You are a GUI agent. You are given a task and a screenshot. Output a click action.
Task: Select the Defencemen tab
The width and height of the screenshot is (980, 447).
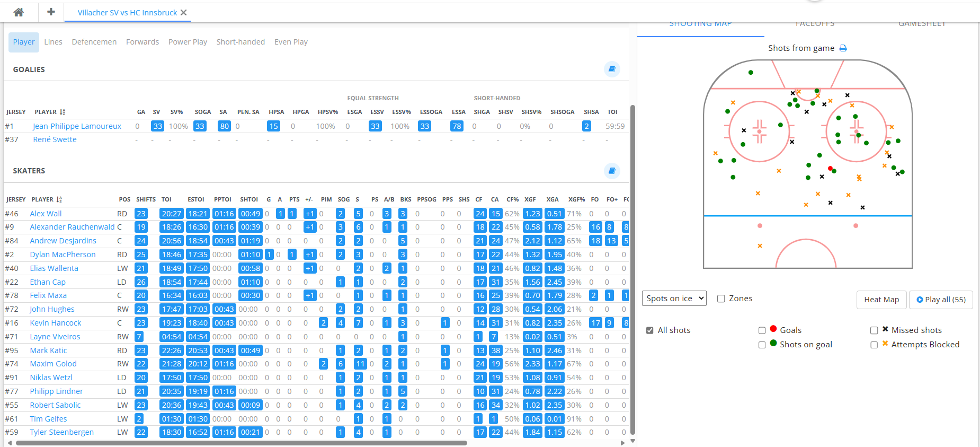tap(94, 42)
